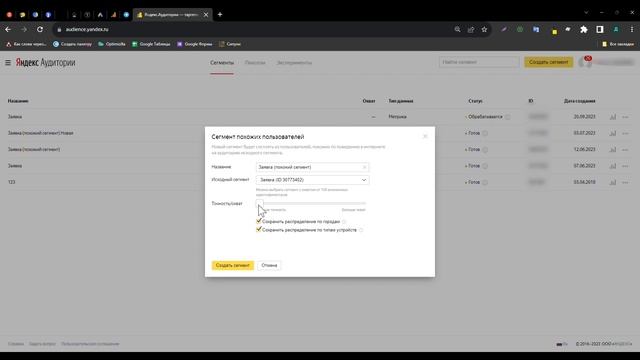The width and height of the screenshot is (640, 360).
Task: Open more-actions dots for row dated 20.09.2023
Action: [x=625, y=117]
